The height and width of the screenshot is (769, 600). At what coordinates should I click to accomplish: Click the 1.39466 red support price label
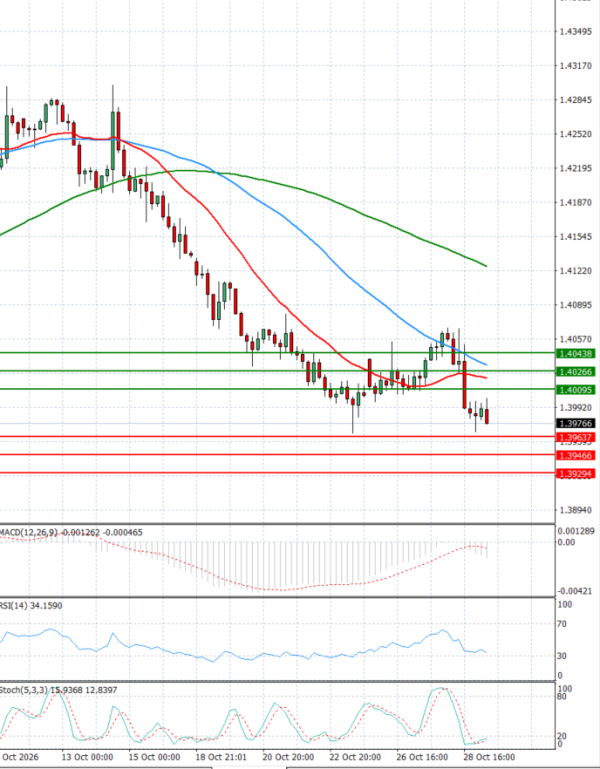click(x=575, y=456)
